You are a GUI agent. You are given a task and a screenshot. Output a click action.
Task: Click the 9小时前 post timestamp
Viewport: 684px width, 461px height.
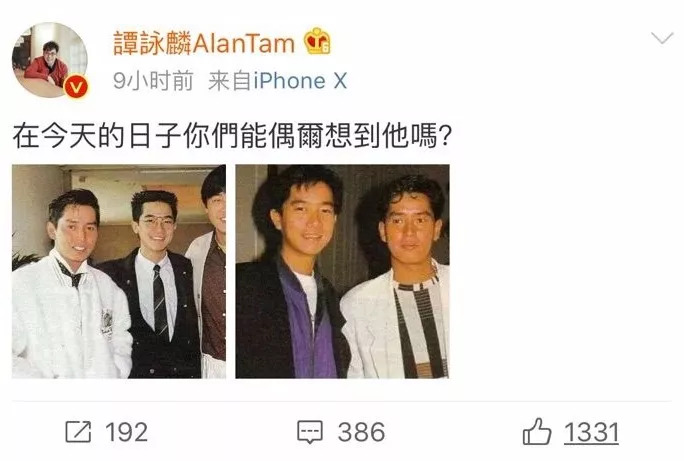[x=153, y=81]
